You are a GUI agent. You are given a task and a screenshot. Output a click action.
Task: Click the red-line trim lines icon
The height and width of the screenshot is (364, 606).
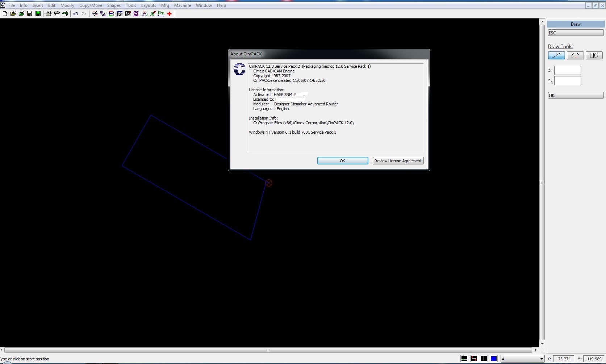tap(95, 13)
